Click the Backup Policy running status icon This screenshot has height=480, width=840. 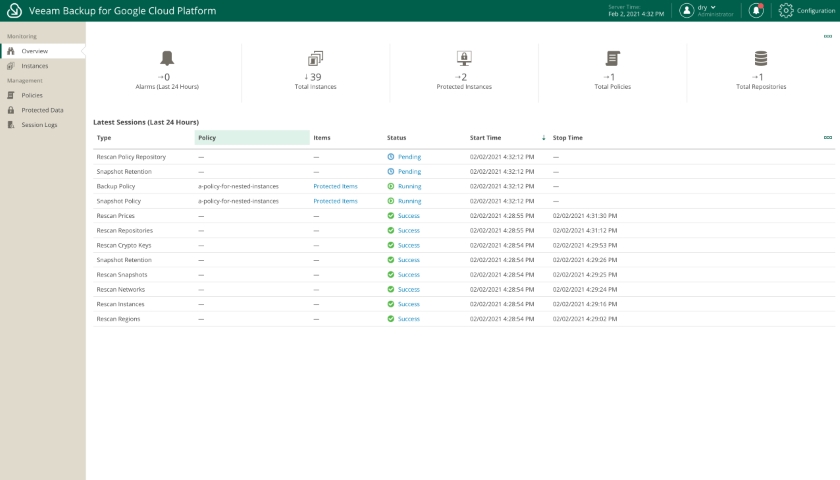coord(391,186)
